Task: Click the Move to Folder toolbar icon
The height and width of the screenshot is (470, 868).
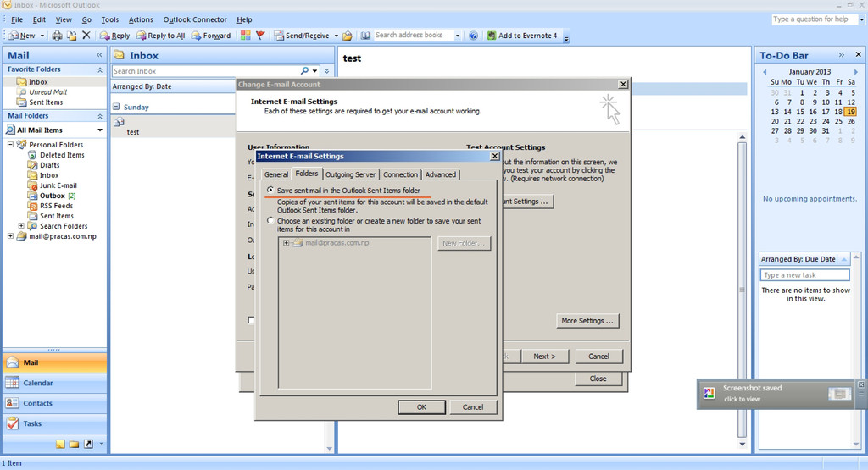Action: coord(71,36)
